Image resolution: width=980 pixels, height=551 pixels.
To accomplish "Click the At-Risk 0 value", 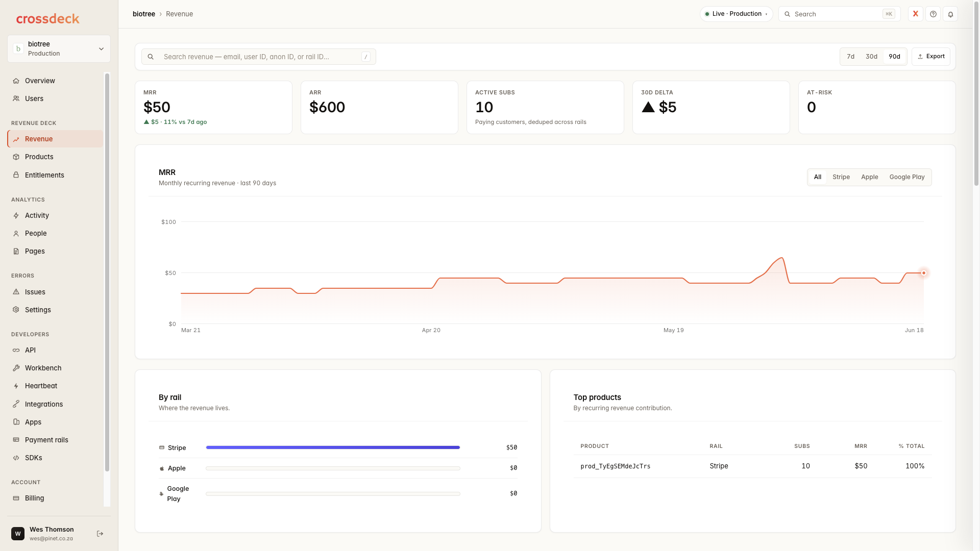I will [x=812, y=107].
